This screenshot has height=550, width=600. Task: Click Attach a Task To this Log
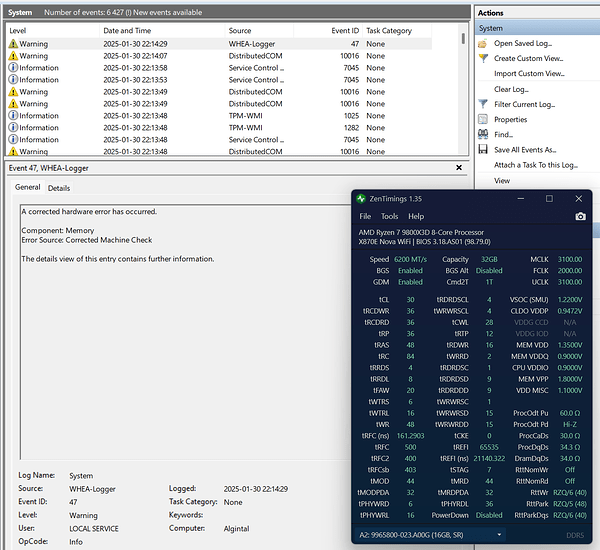(x=536, y=165)
